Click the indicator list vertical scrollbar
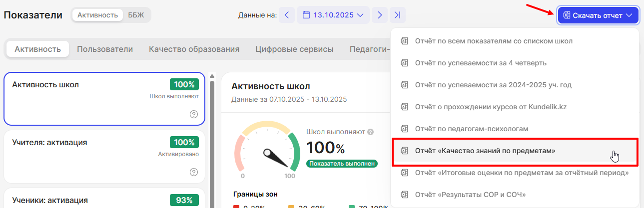Screen dimensions: 644x208 [x=212, y=140]
